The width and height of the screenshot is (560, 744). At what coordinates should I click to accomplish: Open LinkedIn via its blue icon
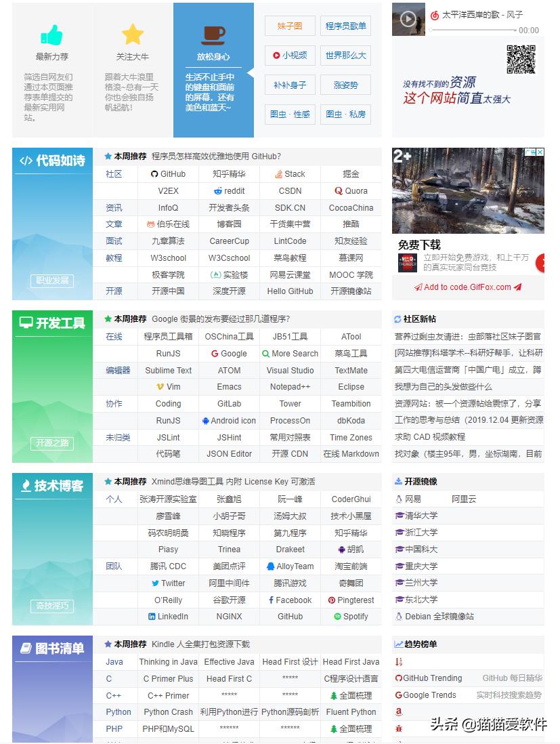pyautogui.click(x=150, y=617)
